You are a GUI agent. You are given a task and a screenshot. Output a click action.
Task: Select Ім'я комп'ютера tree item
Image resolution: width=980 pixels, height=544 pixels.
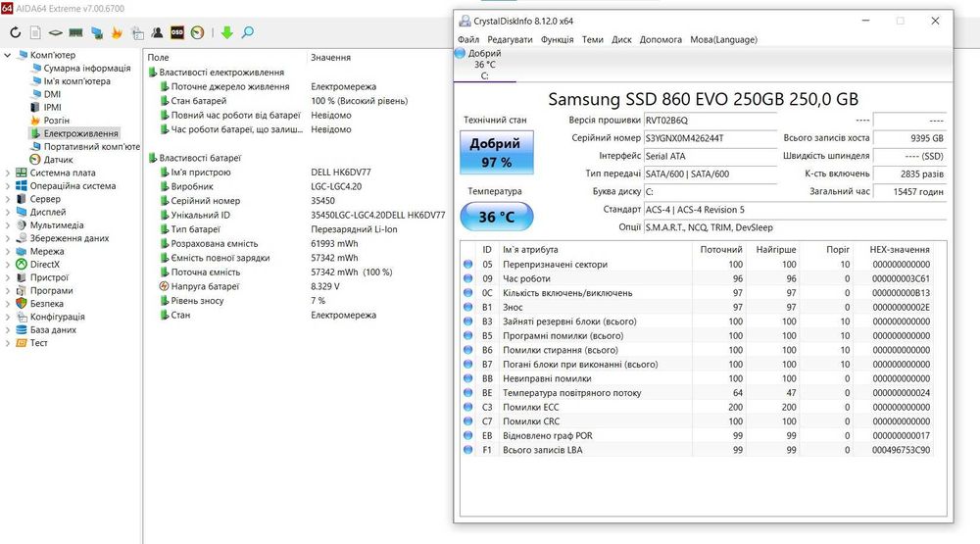pos(76,81)
